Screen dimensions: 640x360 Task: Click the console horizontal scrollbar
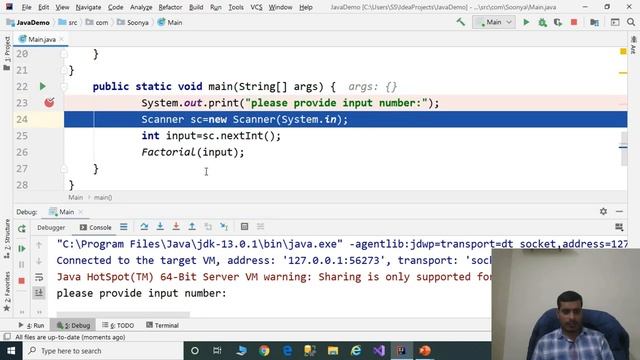[x=123, y=315]
